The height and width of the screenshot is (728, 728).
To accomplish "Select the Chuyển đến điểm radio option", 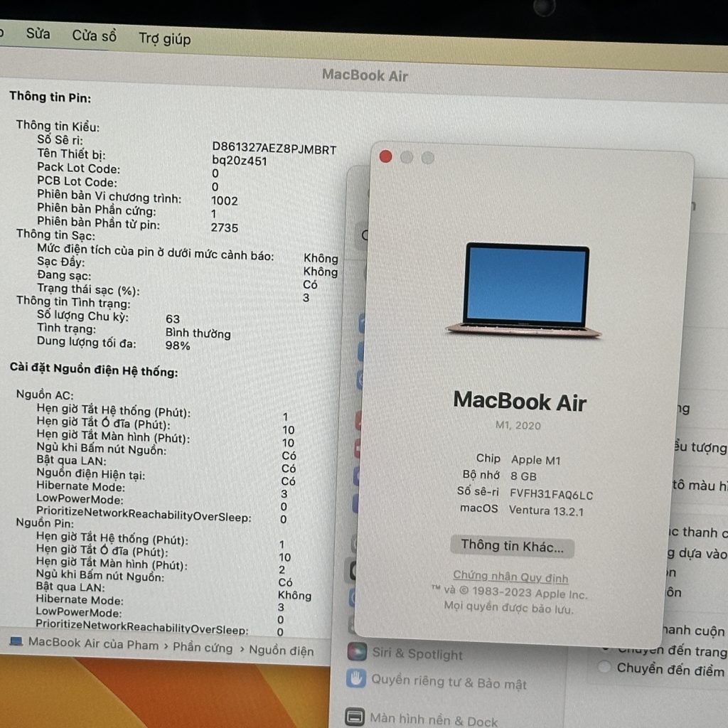I will 605,667.
